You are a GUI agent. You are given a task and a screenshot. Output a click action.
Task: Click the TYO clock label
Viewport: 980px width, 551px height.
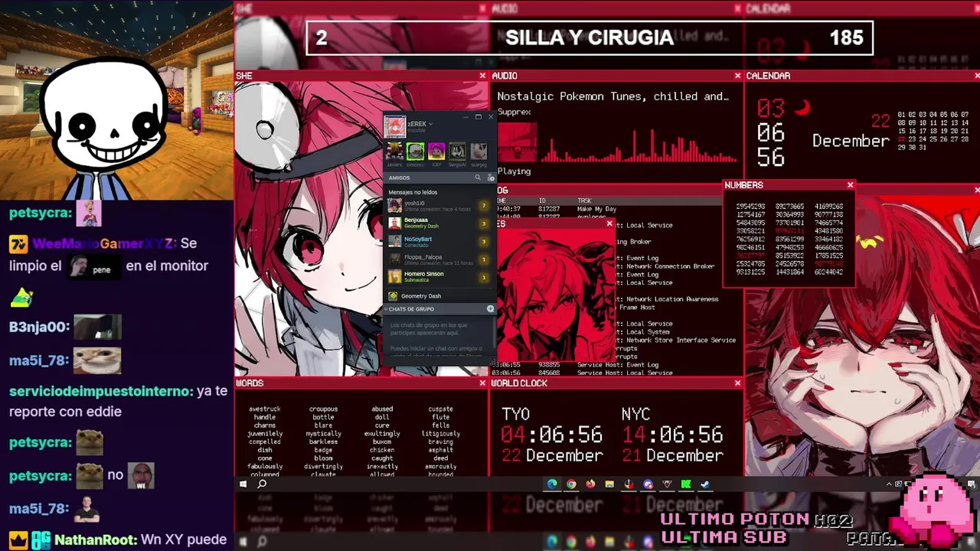(515, 414)
